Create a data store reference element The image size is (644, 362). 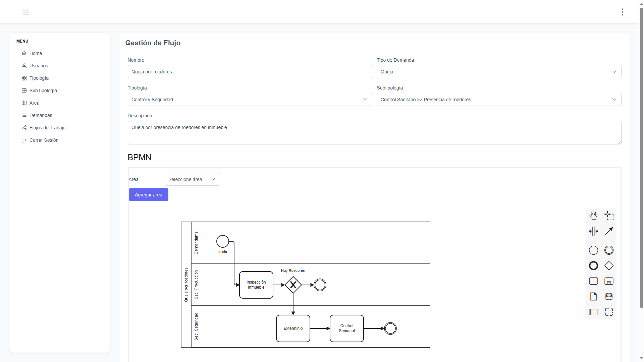click(x=609, y=297)
